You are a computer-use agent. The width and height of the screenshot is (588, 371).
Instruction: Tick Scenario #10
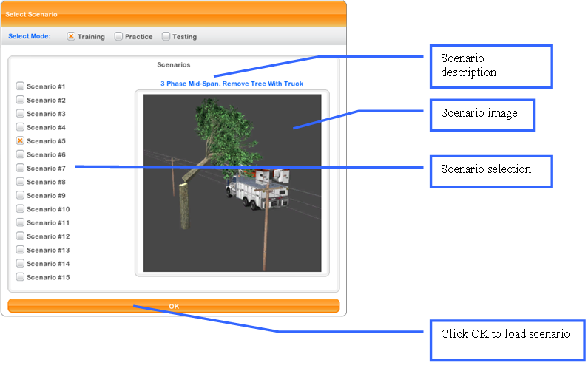pyautogui.click(x=20, y=208)
